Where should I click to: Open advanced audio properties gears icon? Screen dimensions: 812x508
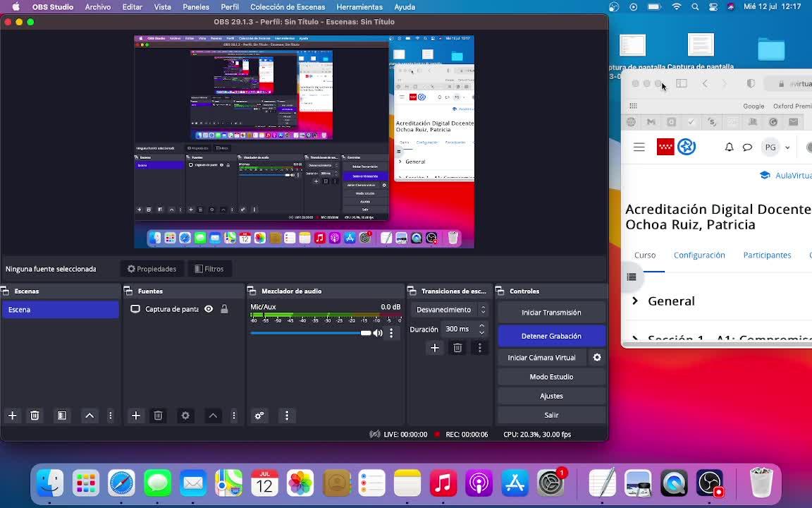[x=259, y=416]
